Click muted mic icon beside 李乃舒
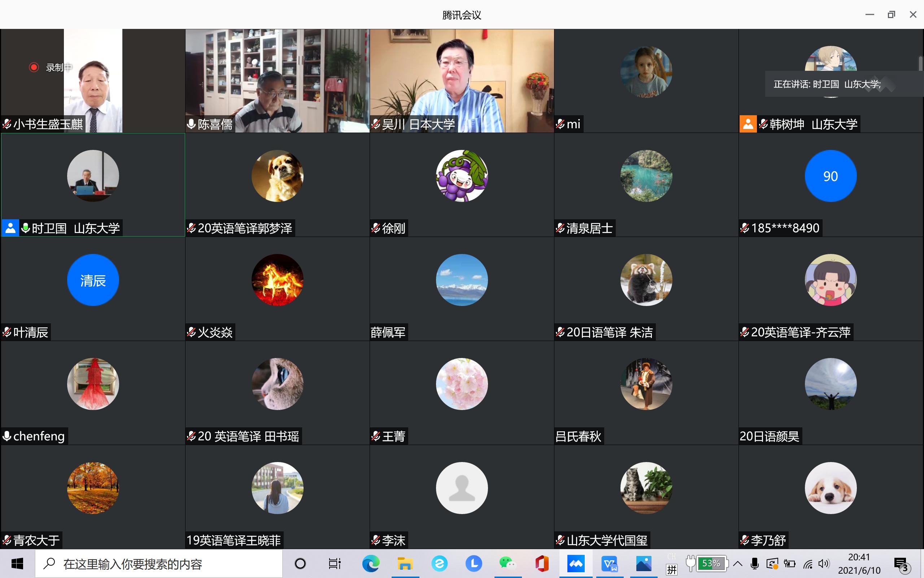 745,540
